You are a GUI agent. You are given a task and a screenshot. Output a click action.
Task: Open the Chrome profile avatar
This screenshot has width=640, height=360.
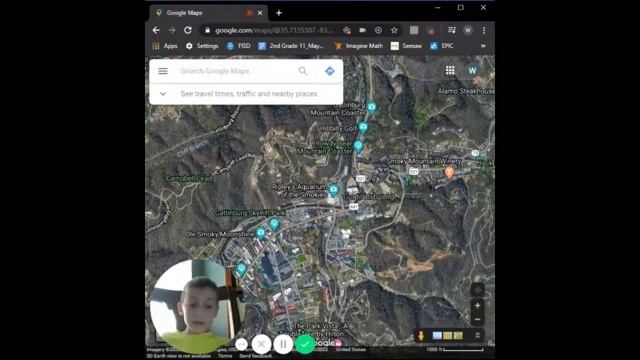pyautogui.click(x=468, y=30)
